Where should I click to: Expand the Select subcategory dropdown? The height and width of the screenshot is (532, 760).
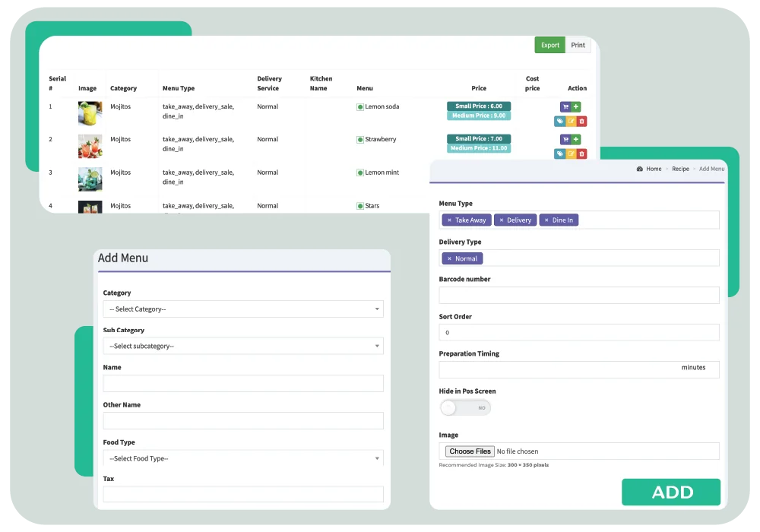pos(243,346)
